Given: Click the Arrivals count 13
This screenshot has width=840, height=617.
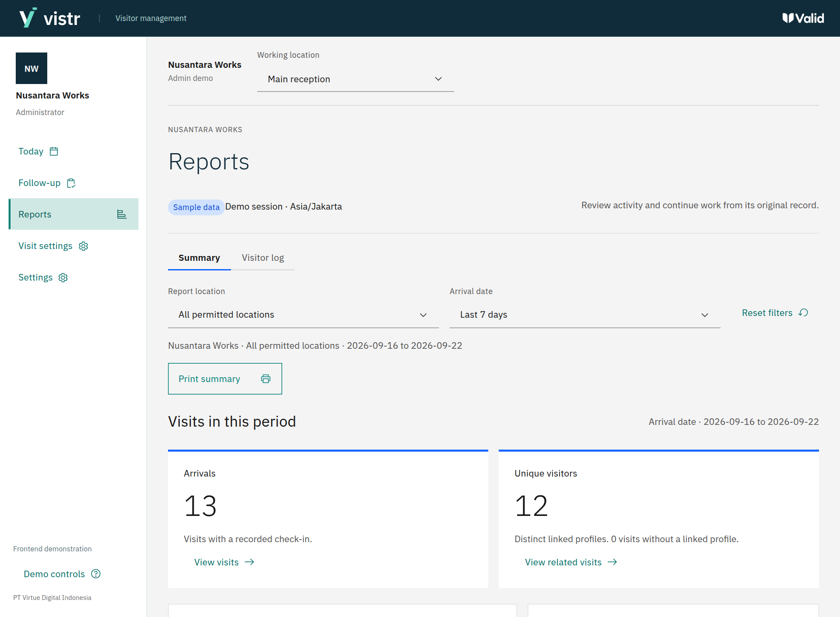Looking at the screenshot, I should click(x=200, y=506).
